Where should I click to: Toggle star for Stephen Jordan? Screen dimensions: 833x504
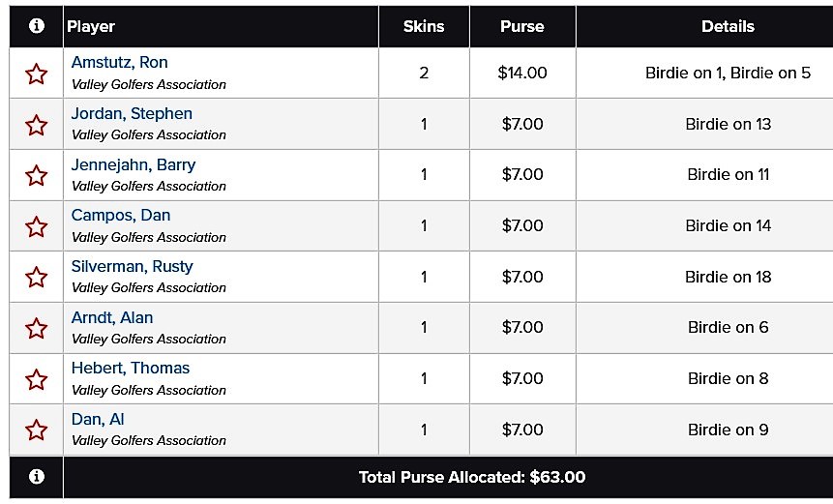36,125
